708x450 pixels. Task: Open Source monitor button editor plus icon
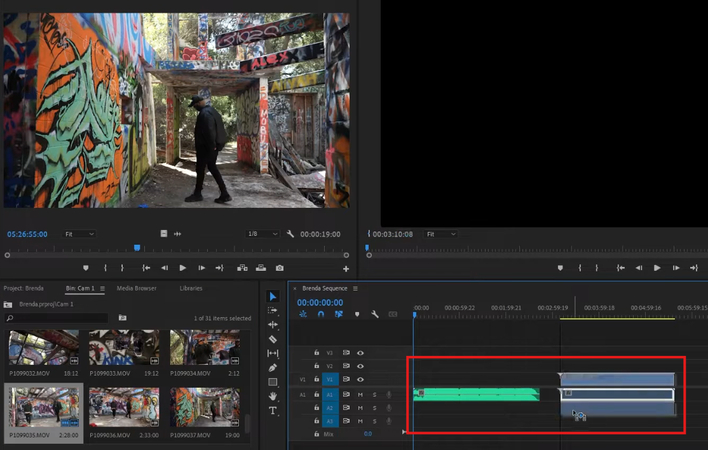346,269
